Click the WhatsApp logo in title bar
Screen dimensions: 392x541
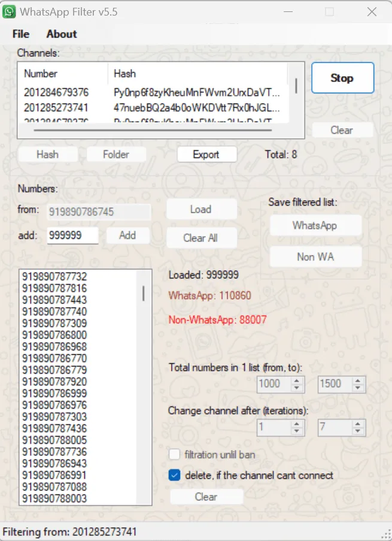coord(10,11)
